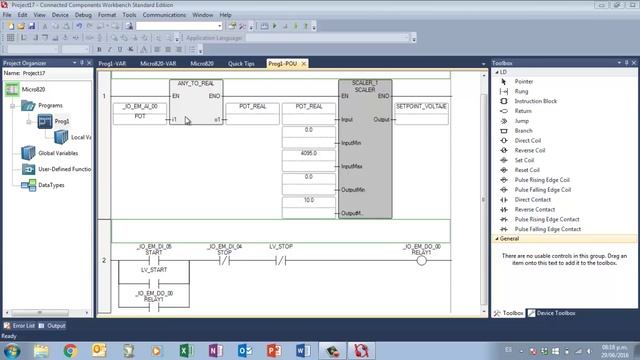Click the Undo toolbar icon
Image resolution: width=640 pixels, height=360 pixels.
coord(79,26)
